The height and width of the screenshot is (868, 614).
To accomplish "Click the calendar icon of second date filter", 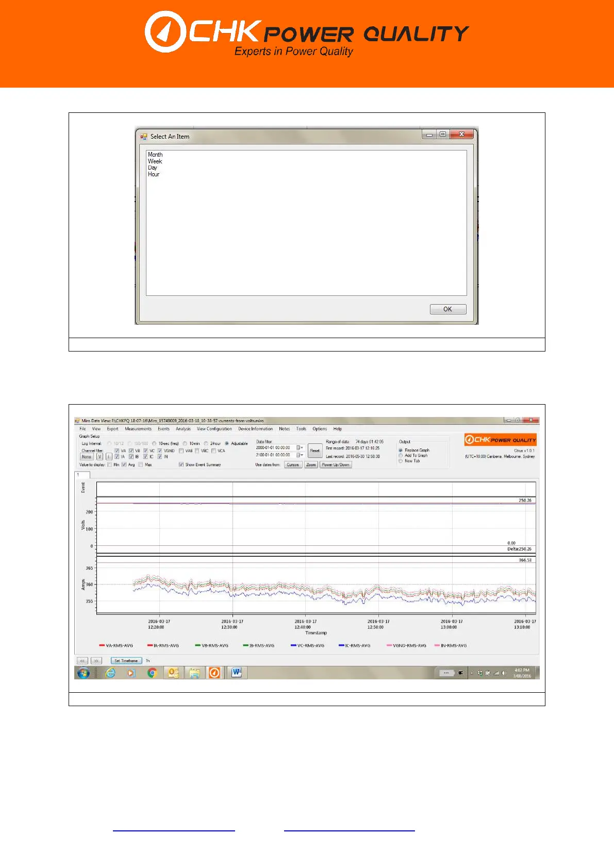I will 300,455.
